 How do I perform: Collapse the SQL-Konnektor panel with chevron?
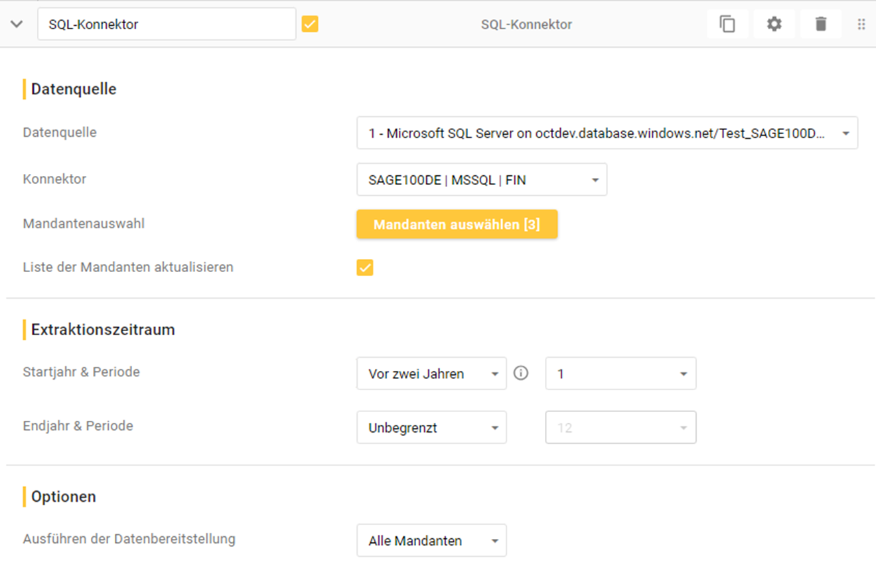tap(17, 25)
